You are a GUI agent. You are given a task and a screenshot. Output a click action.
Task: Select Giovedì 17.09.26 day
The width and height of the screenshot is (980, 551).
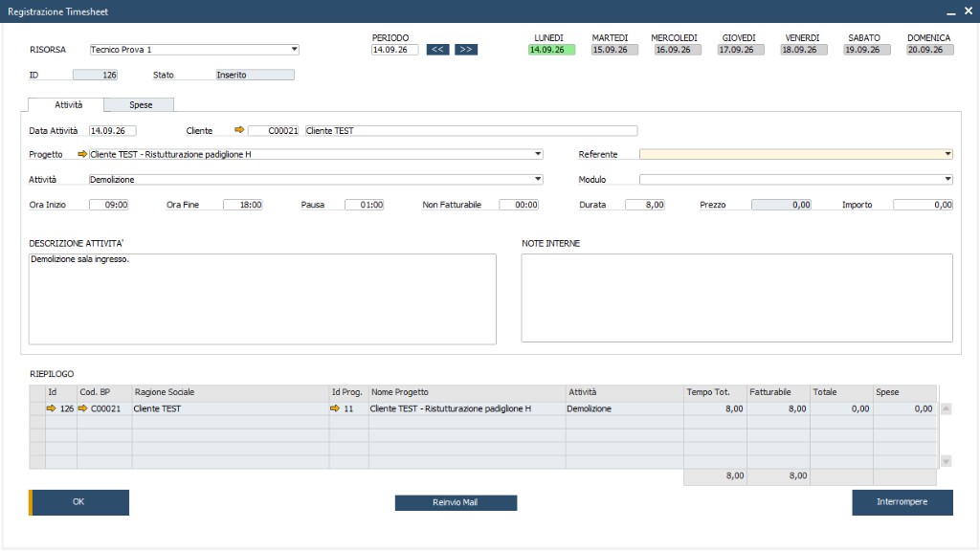[741, 50]
